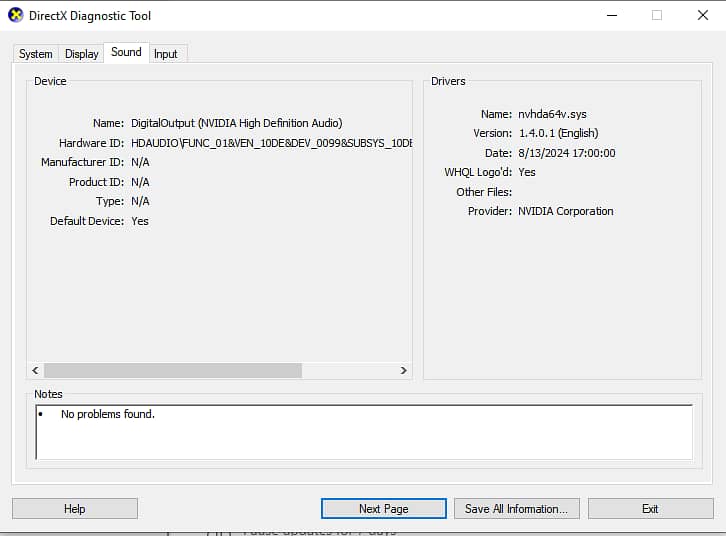Click the Default Device label

87,221
